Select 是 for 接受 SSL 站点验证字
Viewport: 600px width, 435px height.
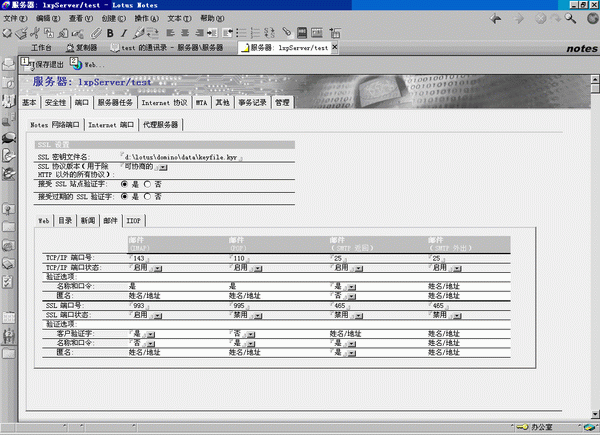point(124,184)
